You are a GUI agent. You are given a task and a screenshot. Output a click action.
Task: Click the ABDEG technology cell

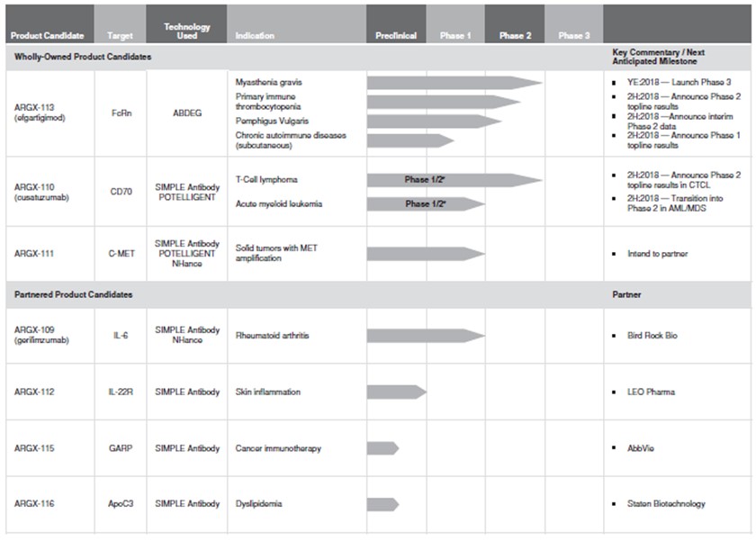(186, 114)
